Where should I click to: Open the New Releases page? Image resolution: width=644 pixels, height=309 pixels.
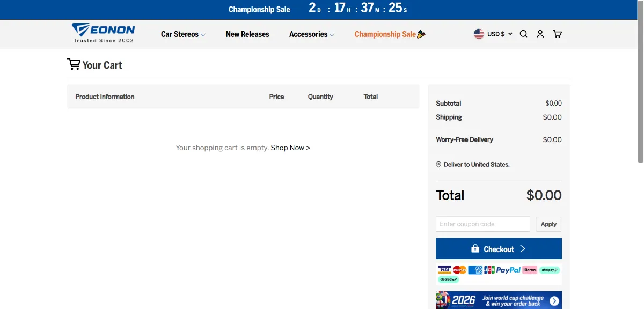(247, 34)
